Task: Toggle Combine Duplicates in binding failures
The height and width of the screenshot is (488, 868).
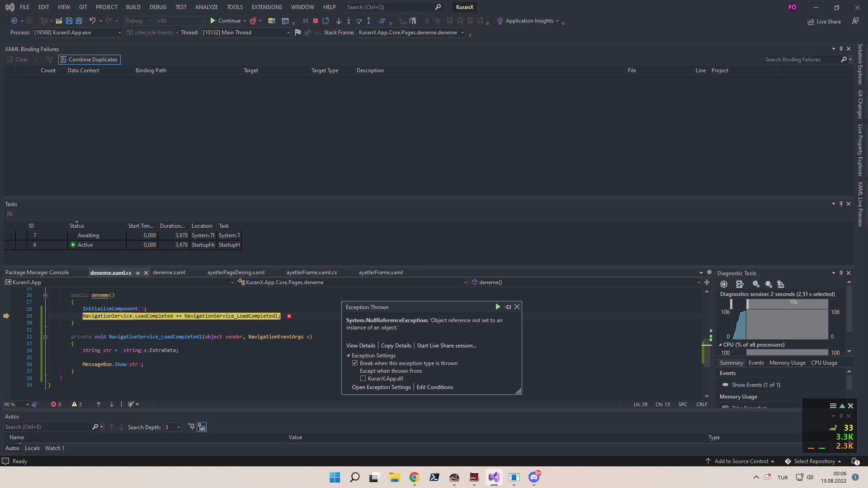Action: pyautogui.click(x=89, y=60)
